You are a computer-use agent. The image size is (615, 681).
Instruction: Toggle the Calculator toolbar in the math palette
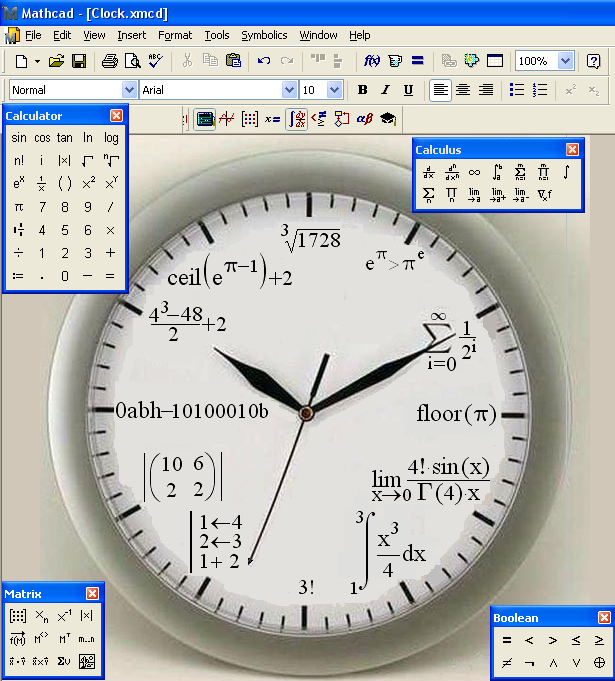tap(205, 119)
